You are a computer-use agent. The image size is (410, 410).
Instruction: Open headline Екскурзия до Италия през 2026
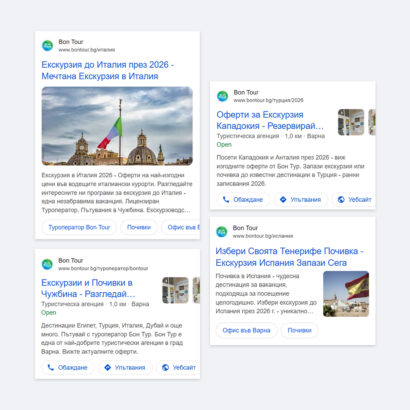pos(108,70)
